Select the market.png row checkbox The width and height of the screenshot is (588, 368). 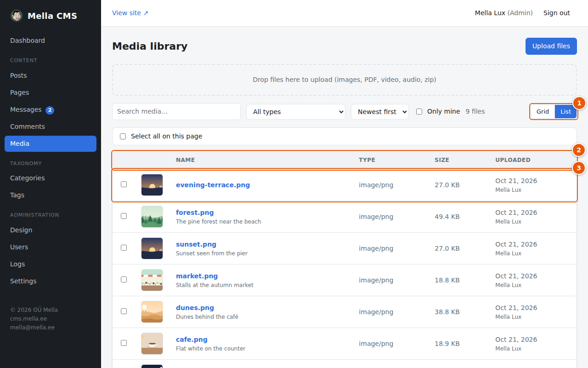(x=124, y=279)
